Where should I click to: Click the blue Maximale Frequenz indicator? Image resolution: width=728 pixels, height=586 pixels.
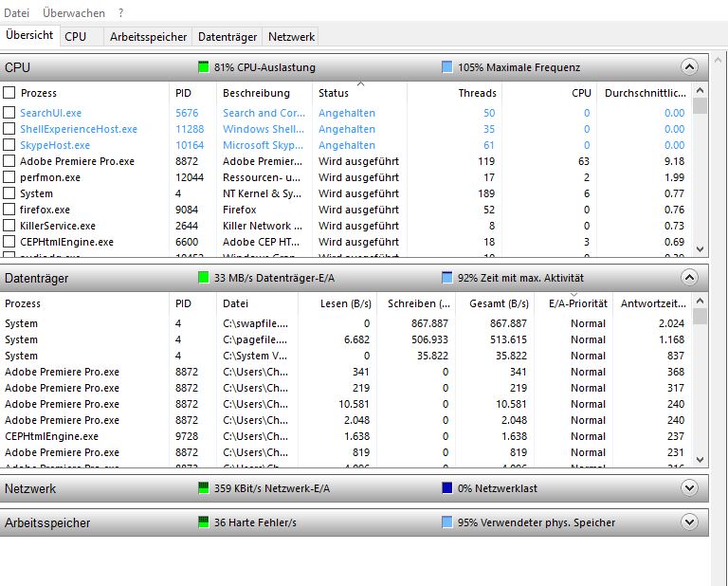(x=447, y=67)
